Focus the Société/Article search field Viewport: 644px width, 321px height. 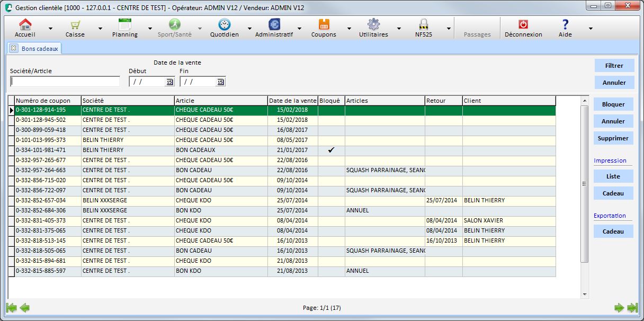click(x=65, y=82)
